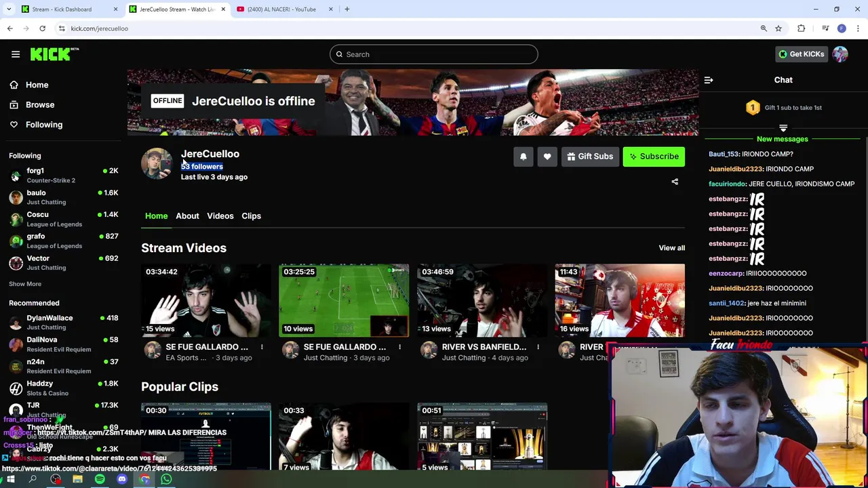This screenshot has width=868, height=488.
Task: Open the hamburger sidebar menu
Action: pos(16,54)
